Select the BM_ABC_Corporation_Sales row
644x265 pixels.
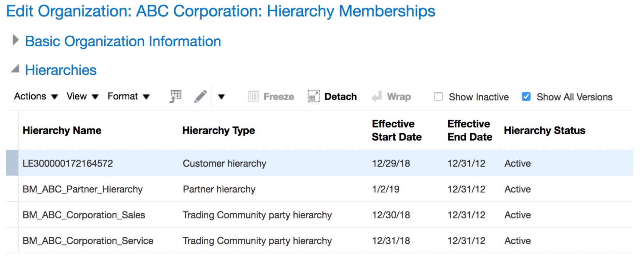click(x=84, y=215)
